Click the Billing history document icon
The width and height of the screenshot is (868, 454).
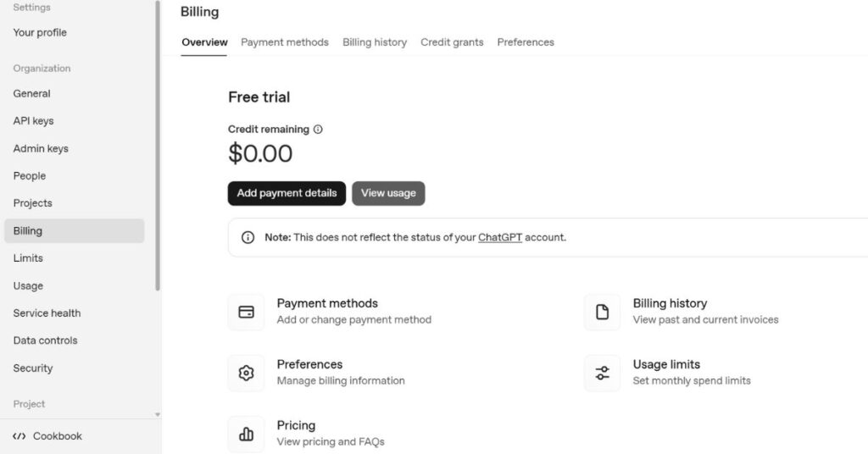603,312
